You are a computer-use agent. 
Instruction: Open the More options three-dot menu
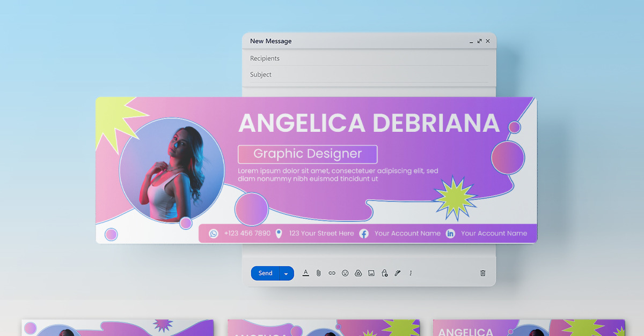[x=410, y=273]
